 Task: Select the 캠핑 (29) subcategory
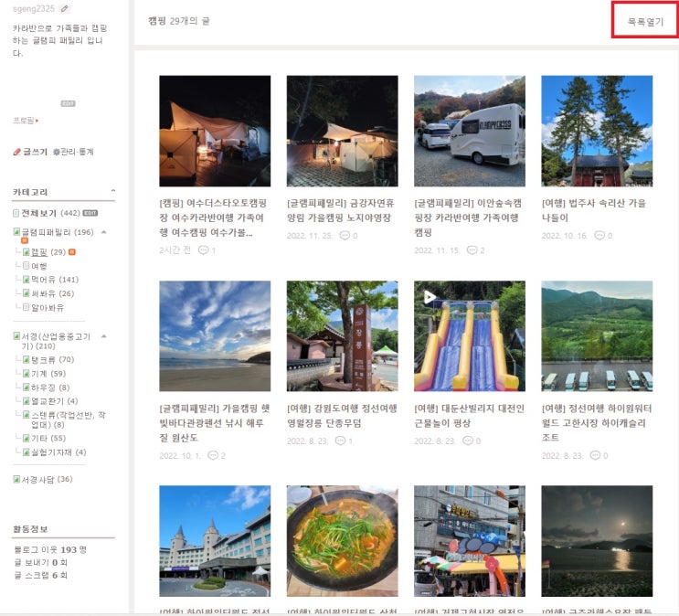coord(45,251)
